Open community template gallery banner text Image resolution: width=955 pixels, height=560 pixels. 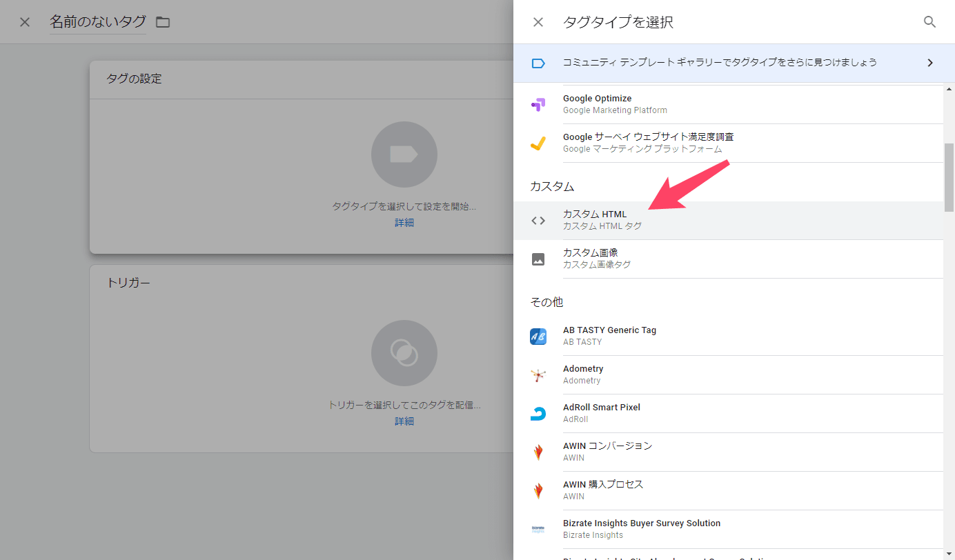pos(720,63)
